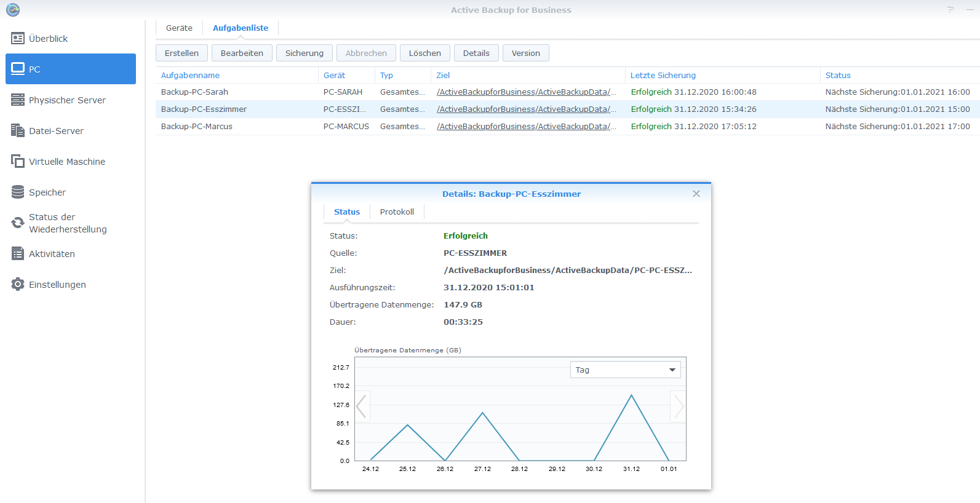
Task: Select the PC monitor icon in sidebar
Action: 18,69
